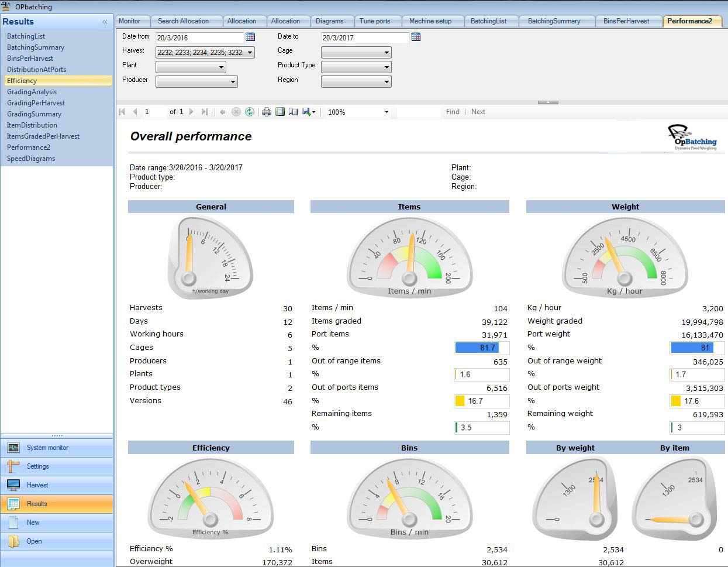Open Settings section in sidebar
The height and width of the screenshot is (567, 728).
click(57, 466)
